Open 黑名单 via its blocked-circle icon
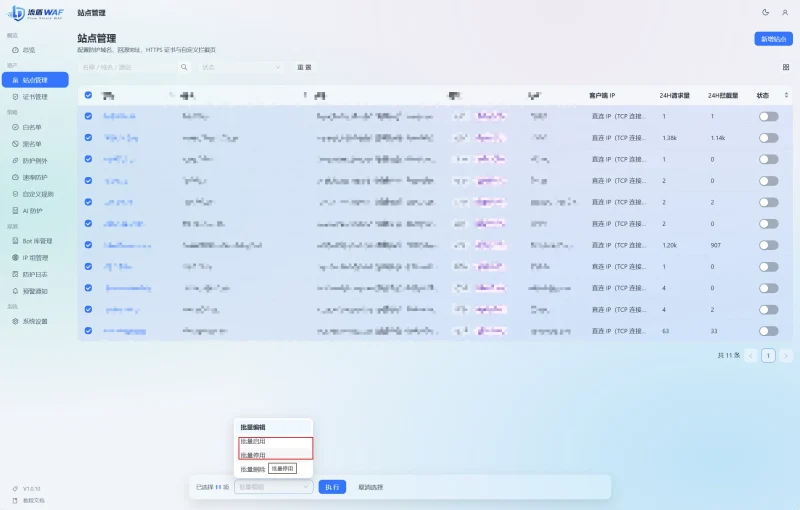This screenshot has height=510, width=800. tap(15, 144)
